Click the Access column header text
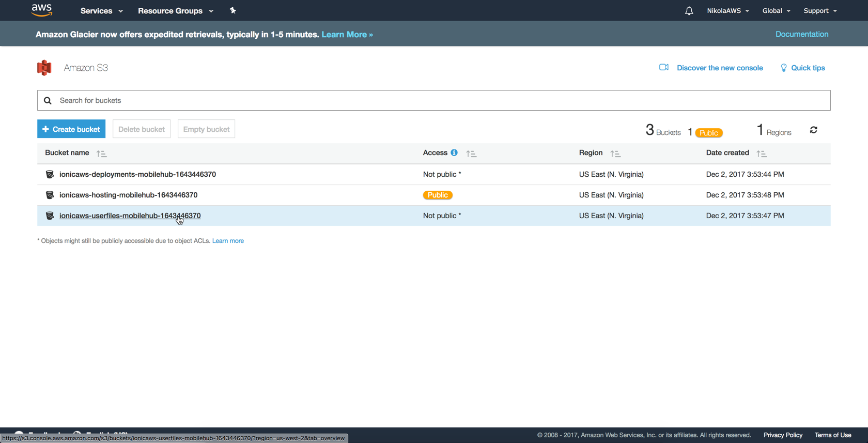The image size is (868, 443). (435, 153)
